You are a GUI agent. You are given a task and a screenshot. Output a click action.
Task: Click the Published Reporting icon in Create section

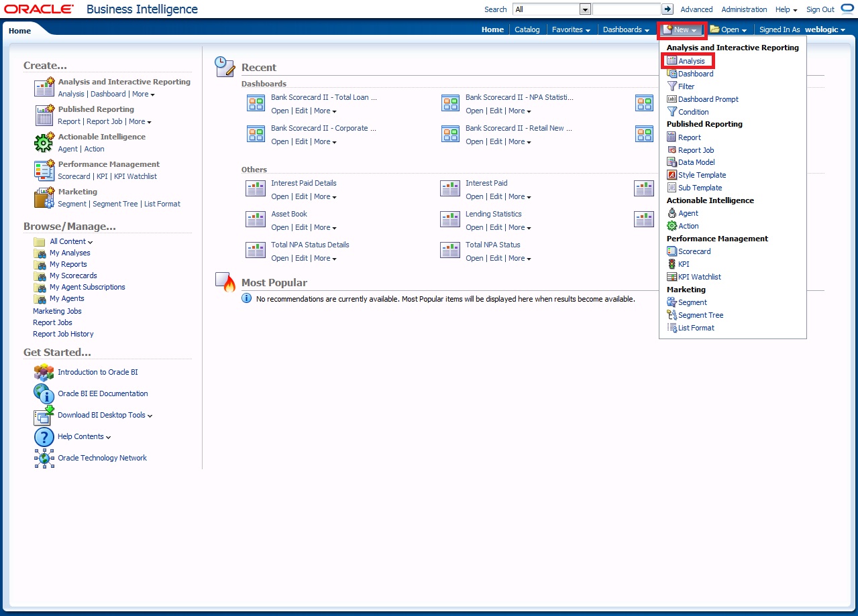44,115
